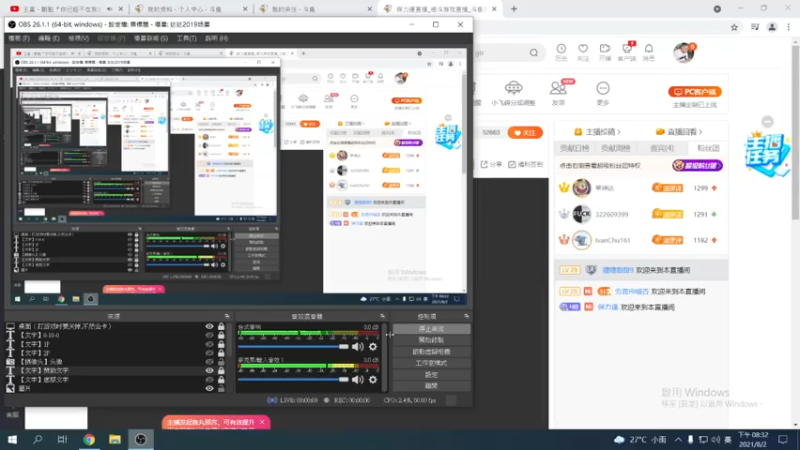The width and height of the screenshot is (800, 450).
Task: Open the Chrome profile icon
Action: (772, 28)
